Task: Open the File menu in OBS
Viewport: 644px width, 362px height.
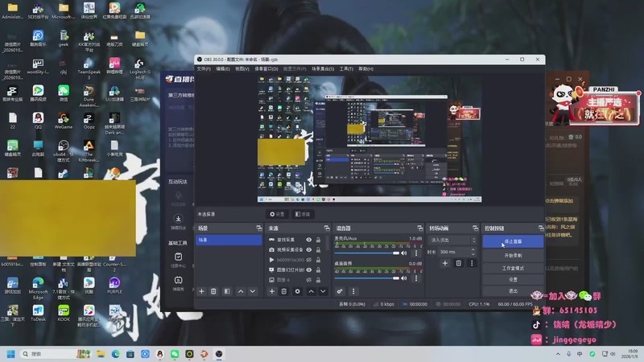Action: tap(204, 69)
